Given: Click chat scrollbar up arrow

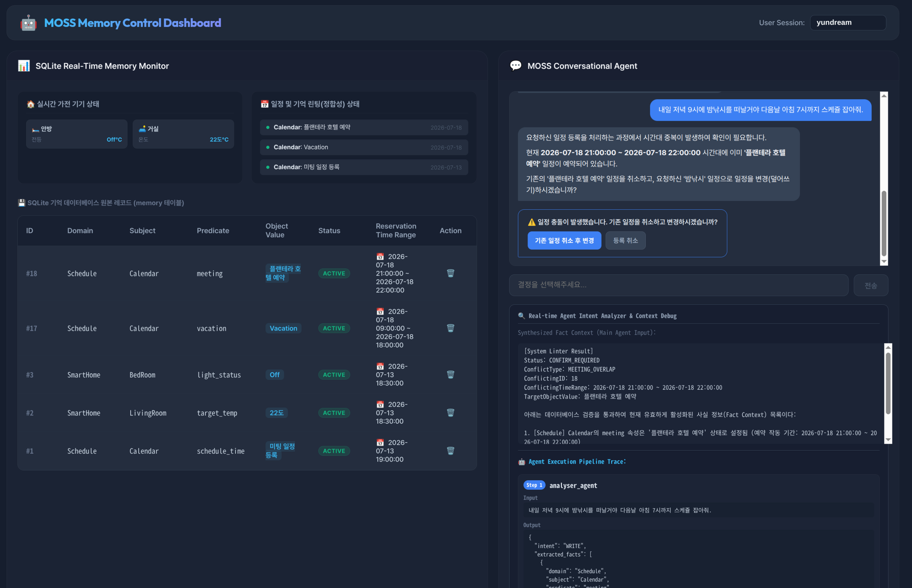Looking at the screenshot, I should coord(884,95).
